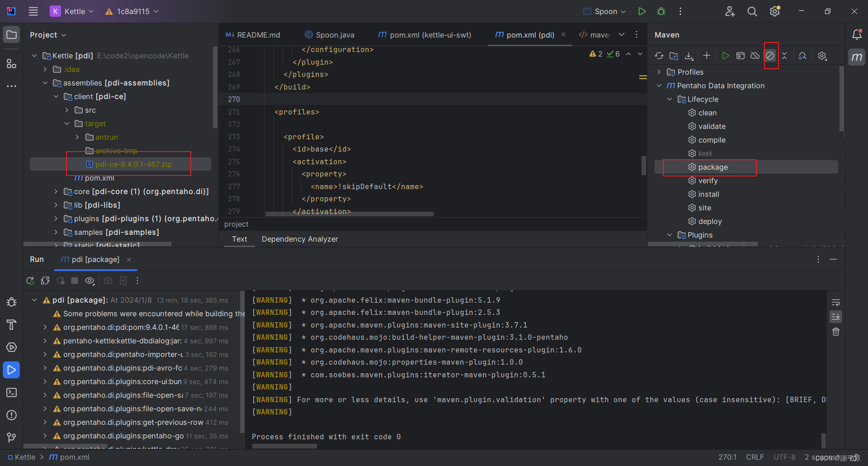Open the Structure tool window
Viewport: 868px width, 466px height.
pos(12,64)
